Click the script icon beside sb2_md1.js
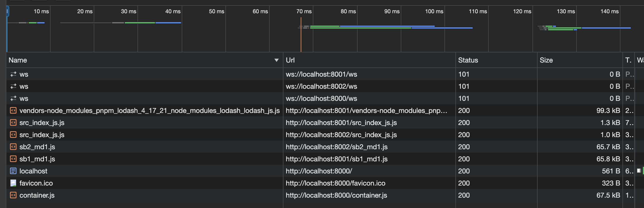 click(x=13, y=147)
